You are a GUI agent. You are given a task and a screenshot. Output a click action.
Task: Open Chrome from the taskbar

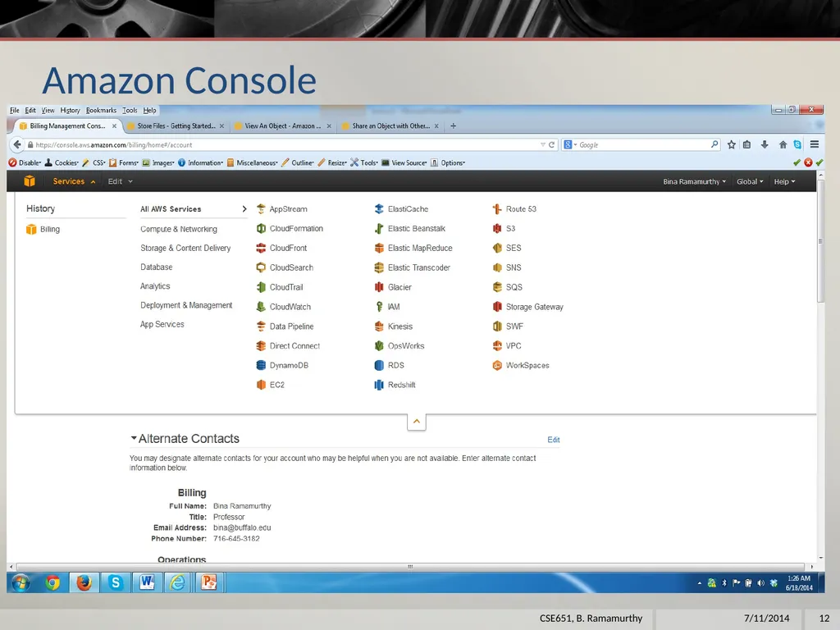52,582
